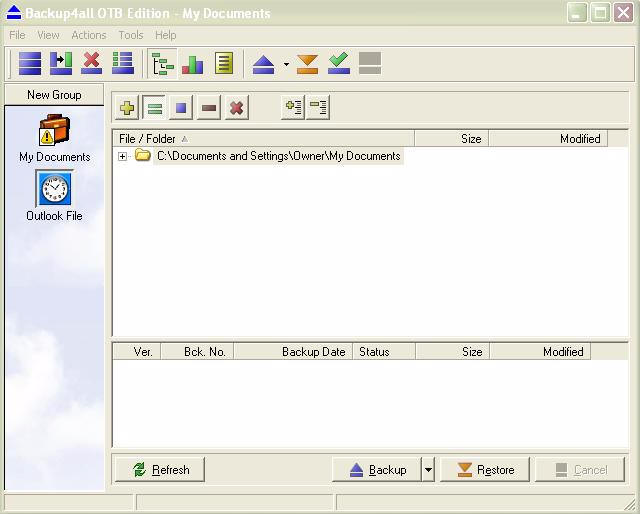Screen dimensions: 640x514
Task: Open backup properties toolbar icon
Action: coord(61,63)
